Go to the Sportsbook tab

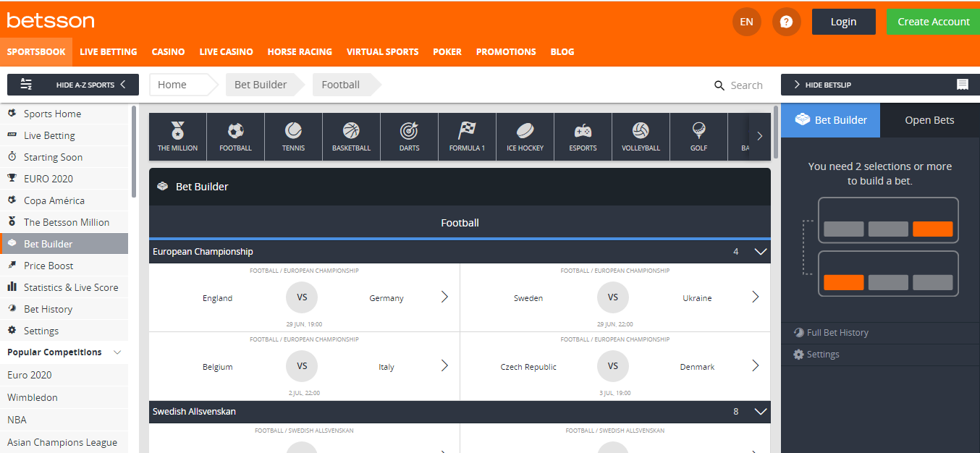coord(36,52)
